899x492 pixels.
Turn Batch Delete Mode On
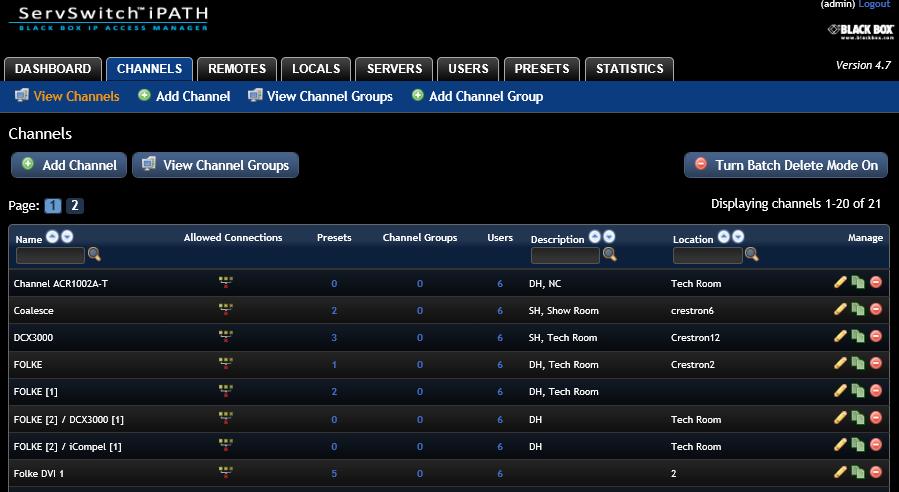click(786, 165)
